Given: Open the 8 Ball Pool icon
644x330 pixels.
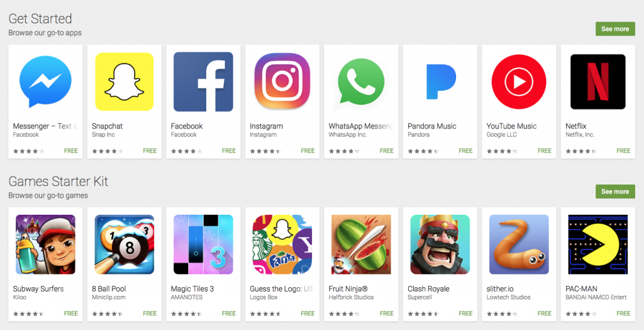Looking at the screenshot, I should coord(125,244).
